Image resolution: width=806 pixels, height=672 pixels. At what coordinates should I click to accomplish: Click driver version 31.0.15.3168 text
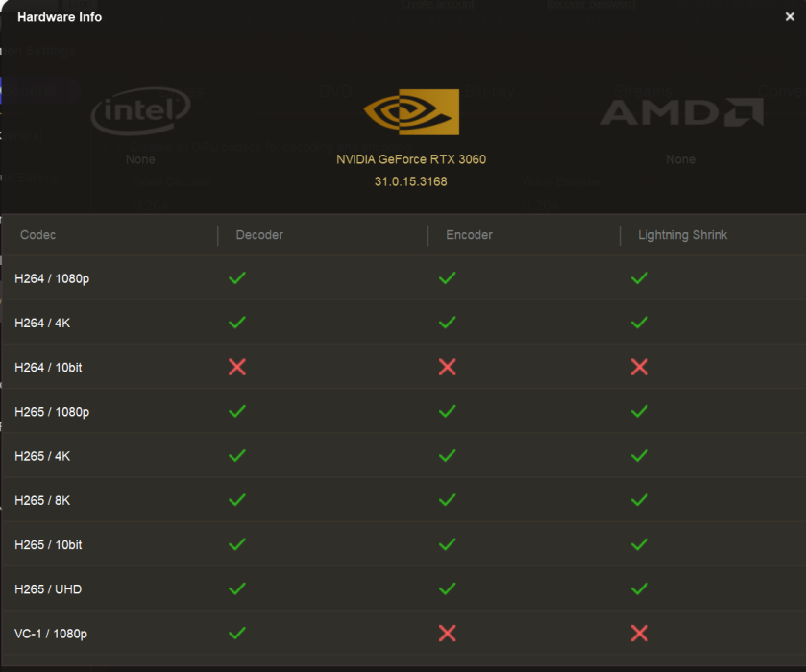point(411,181)
